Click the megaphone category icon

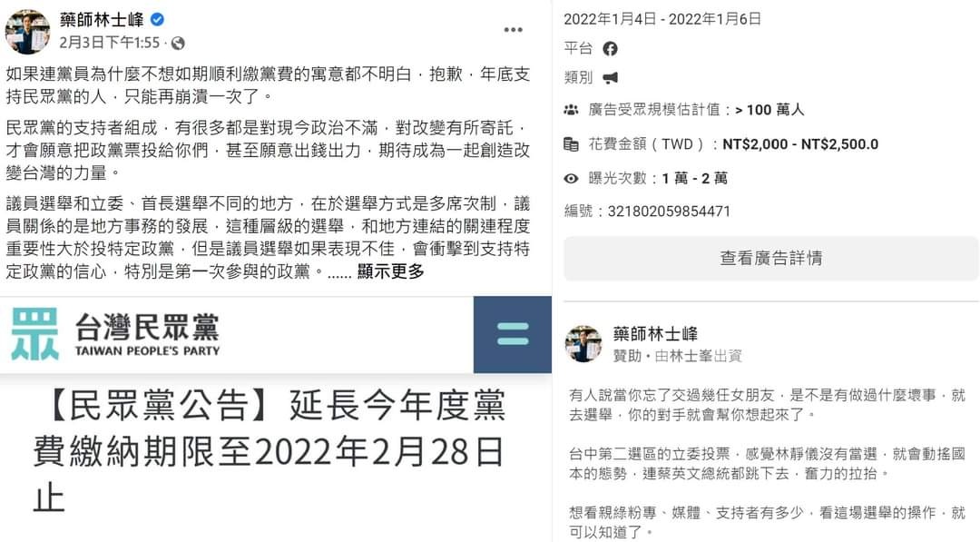pos(610,77)
